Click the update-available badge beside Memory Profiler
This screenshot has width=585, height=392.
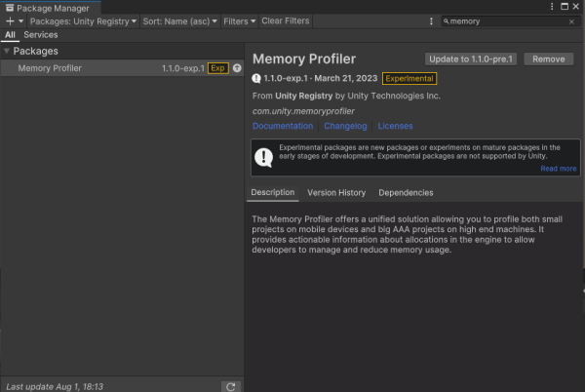(x=237, y=68)
